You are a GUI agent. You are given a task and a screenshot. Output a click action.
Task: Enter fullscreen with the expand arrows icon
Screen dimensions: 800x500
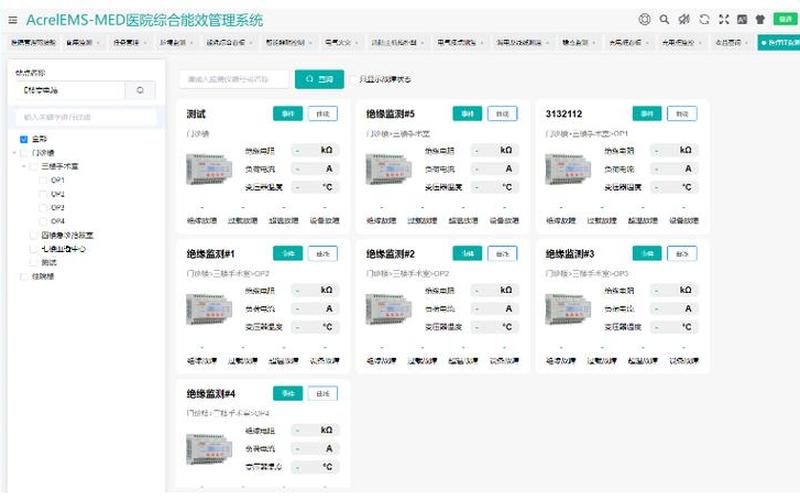tap(723, 19)
